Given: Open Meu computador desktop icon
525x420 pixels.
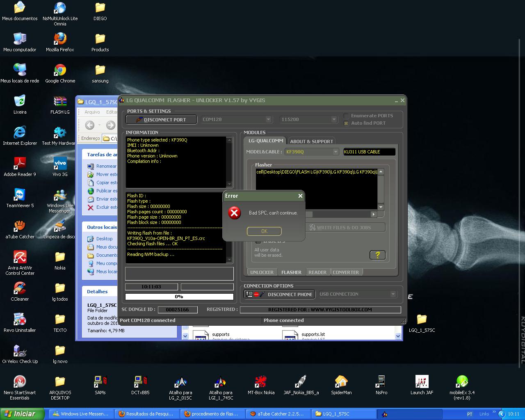Looking at the screenshot, I should click(x=20, y=42).
